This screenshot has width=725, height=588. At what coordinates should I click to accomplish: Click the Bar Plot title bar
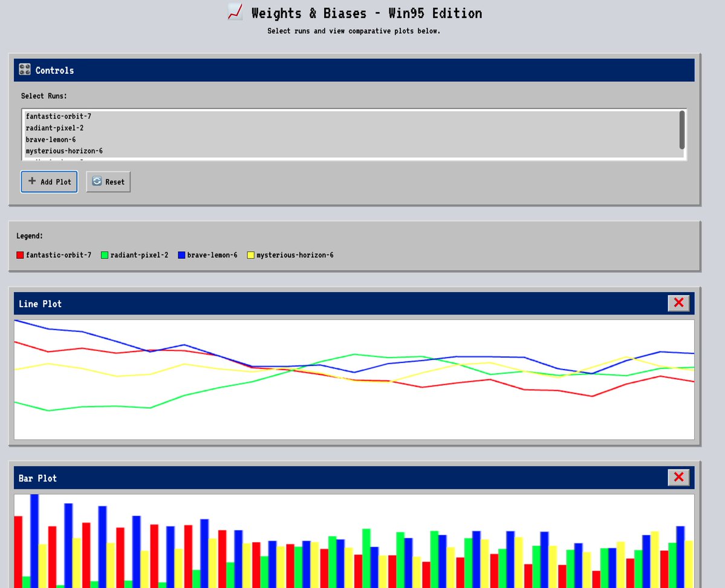339,478
